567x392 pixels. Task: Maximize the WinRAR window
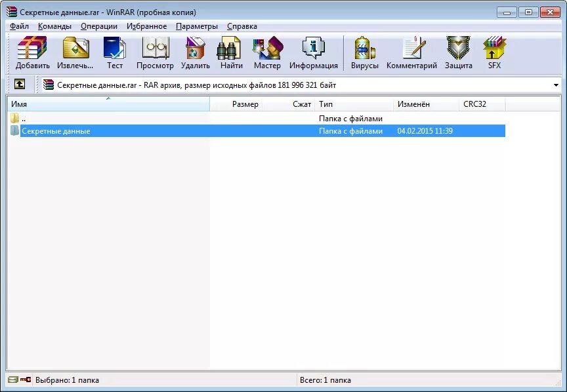coord(528,12)
